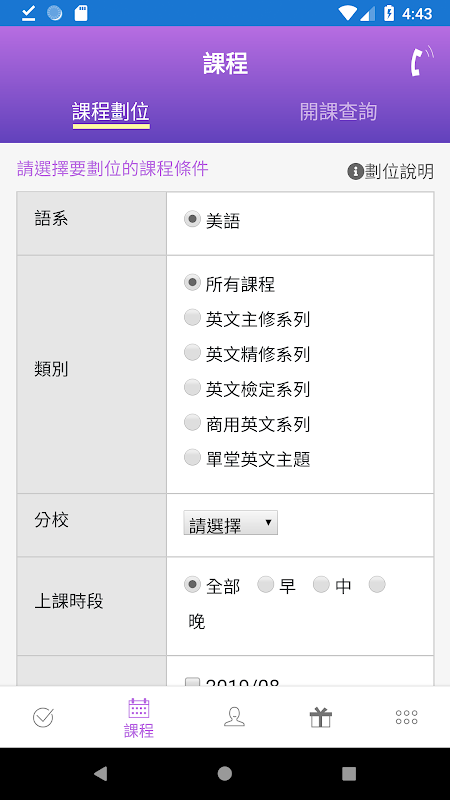Open the gift box icon in bottom bar
Screen dimensions: 450x800
click(x=320, y=717)
